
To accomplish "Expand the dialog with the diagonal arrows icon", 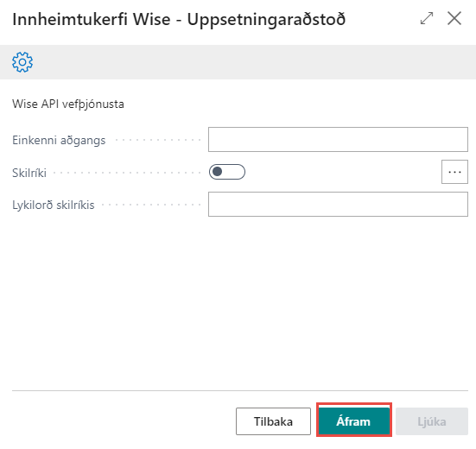I will (427, 18).
